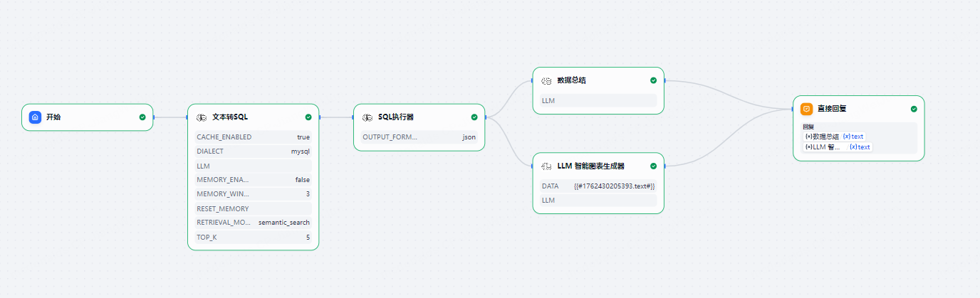Screen dimensions: 980x298
Task: Click the brain icon on SQL执行器 node
Action: pos(367,117)
